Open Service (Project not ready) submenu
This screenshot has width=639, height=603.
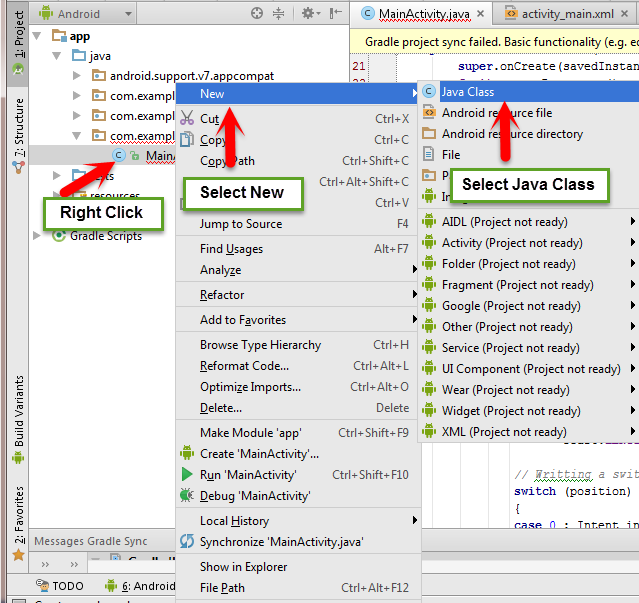528,348
